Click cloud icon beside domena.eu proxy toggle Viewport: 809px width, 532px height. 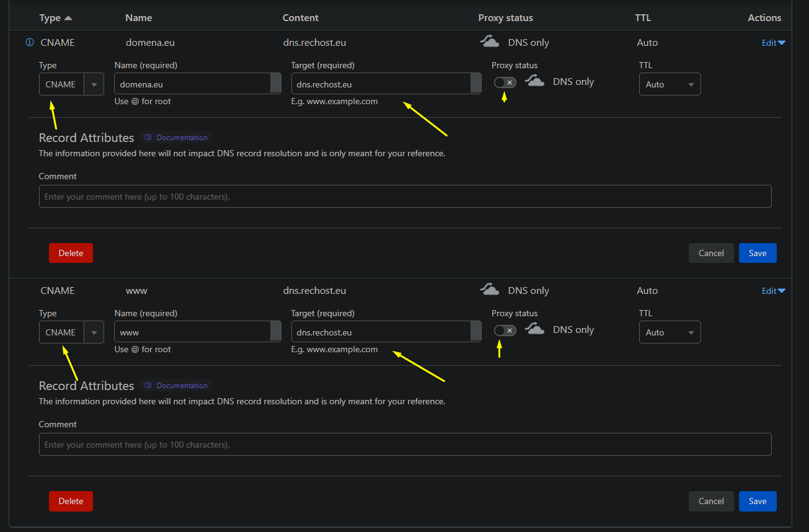coord(534,81)
